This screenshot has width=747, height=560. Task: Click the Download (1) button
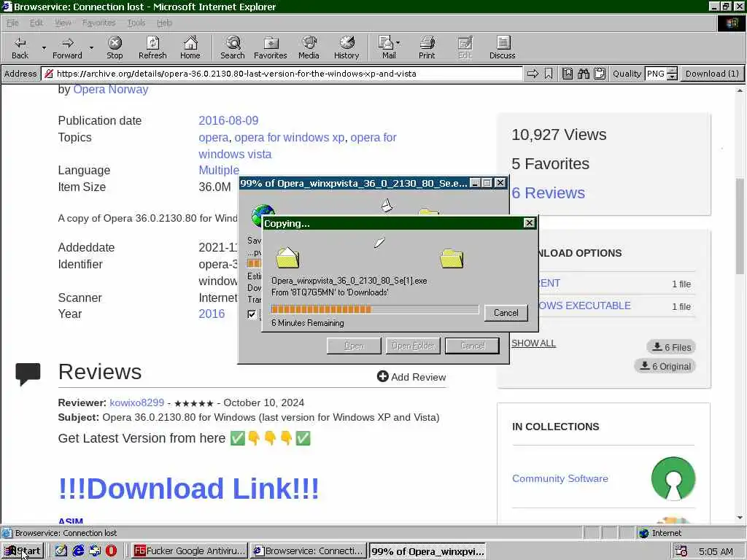712,74
